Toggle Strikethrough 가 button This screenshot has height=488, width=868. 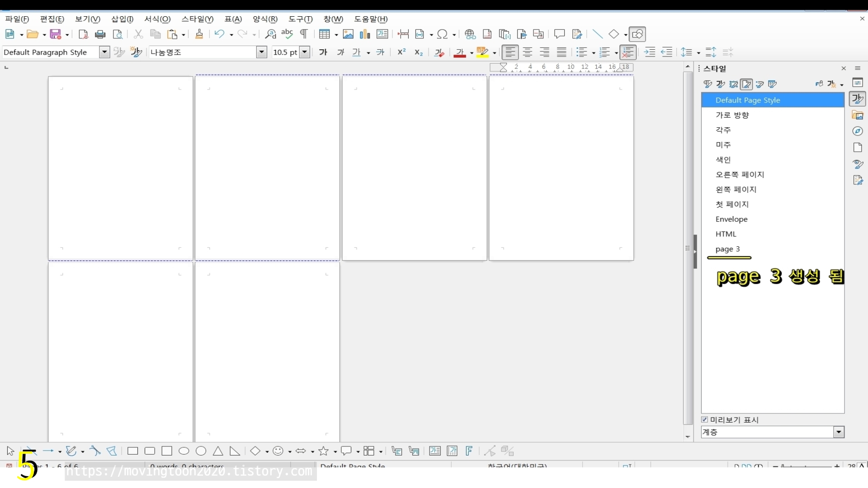click(380, 52)
